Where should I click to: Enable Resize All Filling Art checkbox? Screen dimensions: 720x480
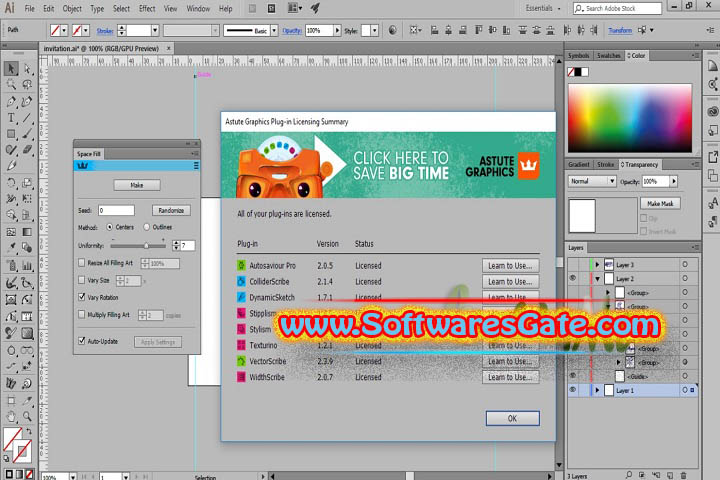pos(82,263)
